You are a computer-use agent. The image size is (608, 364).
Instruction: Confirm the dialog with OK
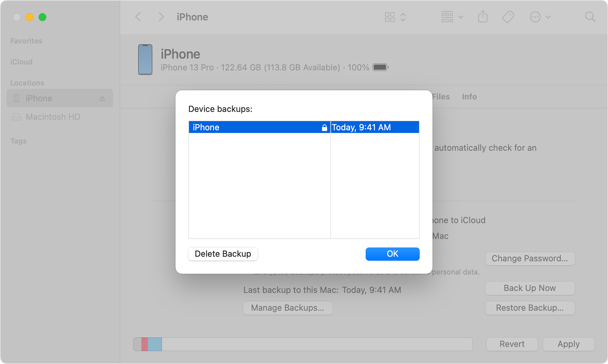392,254
